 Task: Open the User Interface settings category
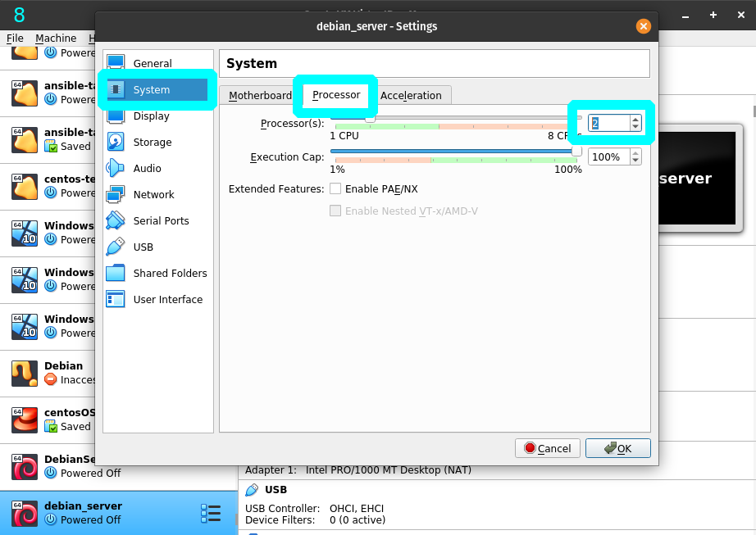(158, 300)
